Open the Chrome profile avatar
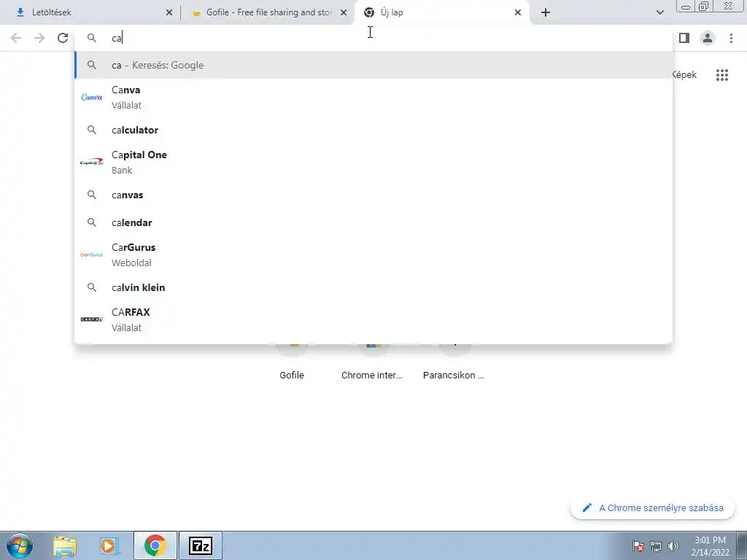Image resolution: width=747 pixels, height=560 pixels. coord(708,38)
